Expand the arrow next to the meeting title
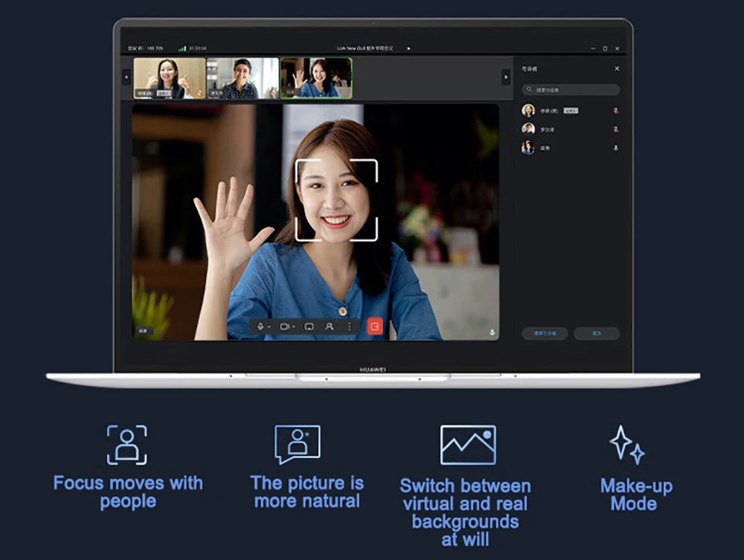 click(408, 48)
